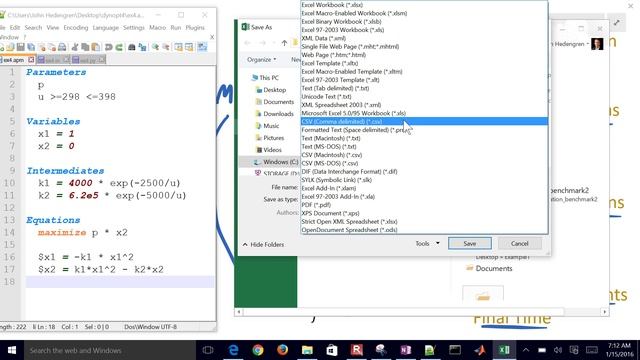Click the Open file icon in Notepad++ toolbar

click(x=10, y=47)
